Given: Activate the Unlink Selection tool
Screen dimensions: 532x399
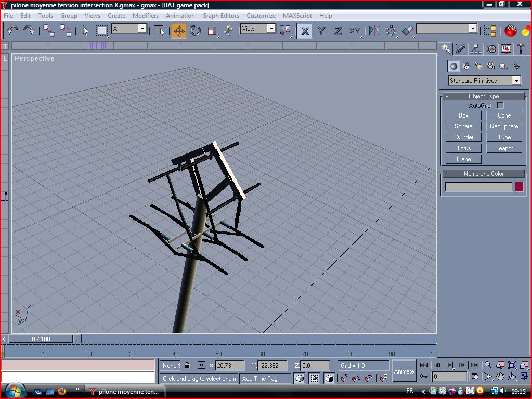Looking at the screenshot, I should 65,31.
